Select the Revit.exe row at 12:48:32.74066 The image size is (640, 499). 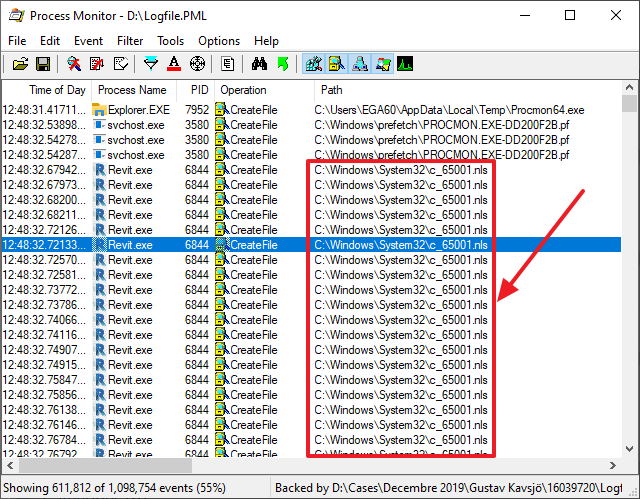click(311, 320)
